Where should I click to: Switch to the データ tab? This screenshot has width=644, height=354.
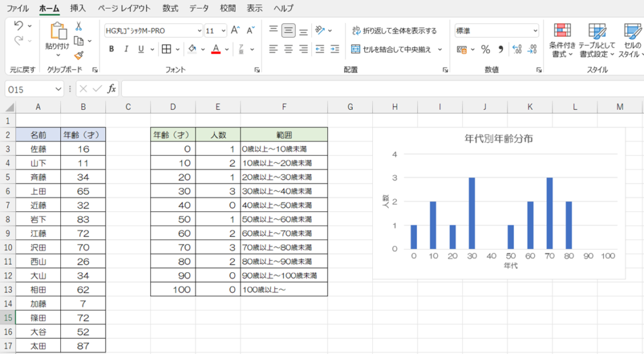coord(199,8)
